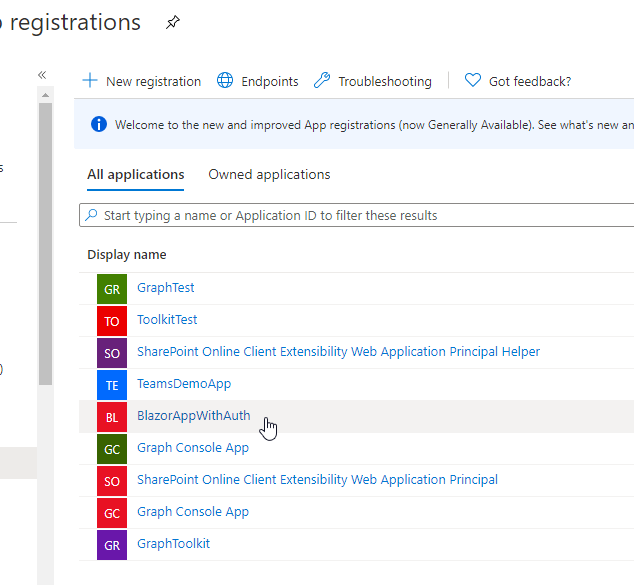
Task: Open SharePoint Online Client Extensibility Principal Helper
Action: pos(338,352)
